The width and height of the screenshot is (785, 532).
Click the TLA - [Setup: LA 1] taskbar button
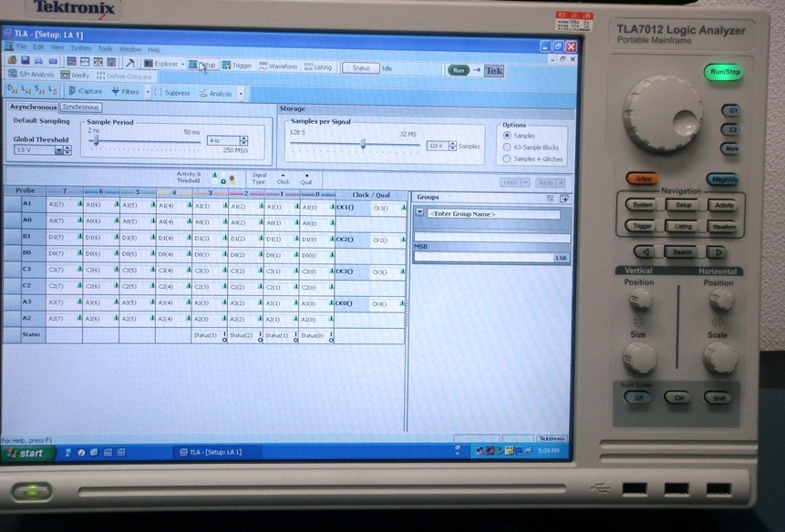coord(217,452)
